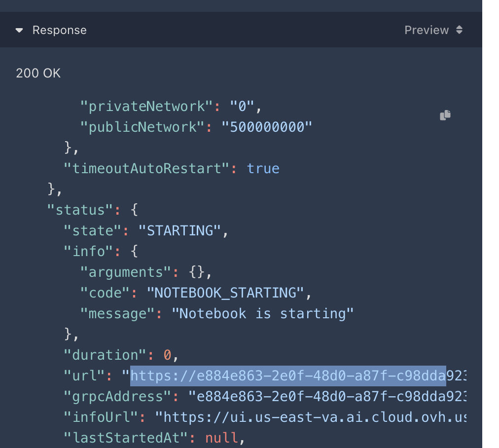This screenshot has height=448, width=499.
Task: Click the grpcAddress value starting e884e863
Action: [327, 396]
